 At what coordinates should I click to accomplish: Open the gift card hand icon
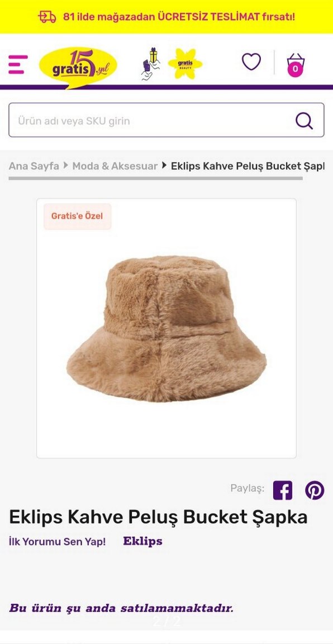point(150,64)
